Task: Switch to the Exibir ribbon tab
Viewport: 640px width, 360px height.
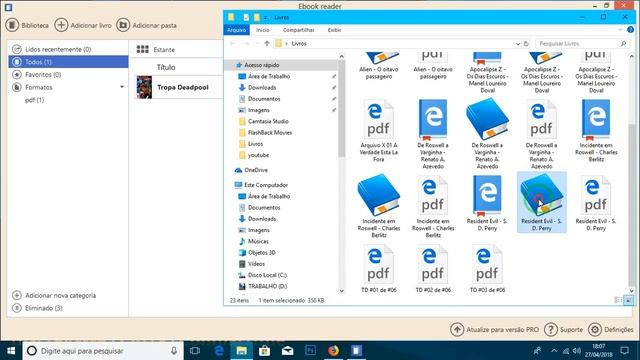Action: pos(334,30)
